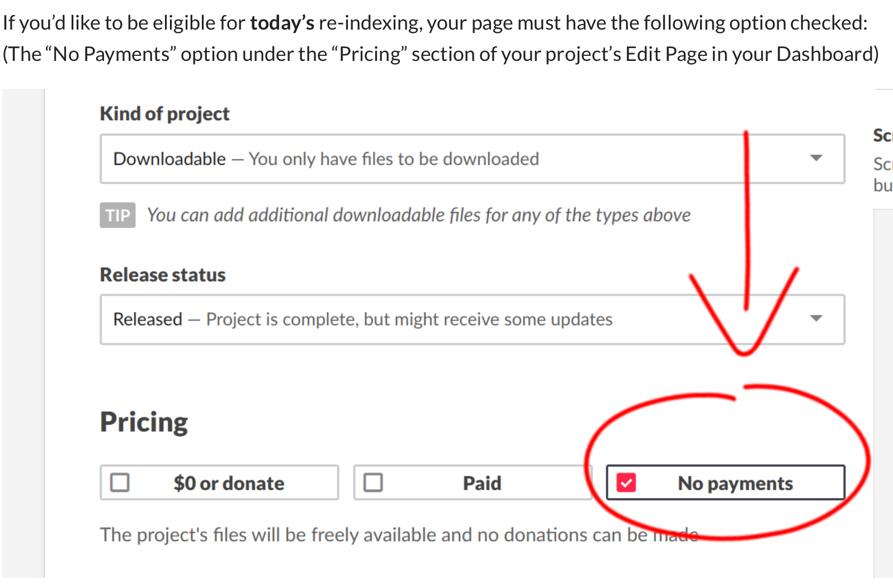893x588 pixels.
Task: Click the "Pricing" section heading
Action: 144,422
